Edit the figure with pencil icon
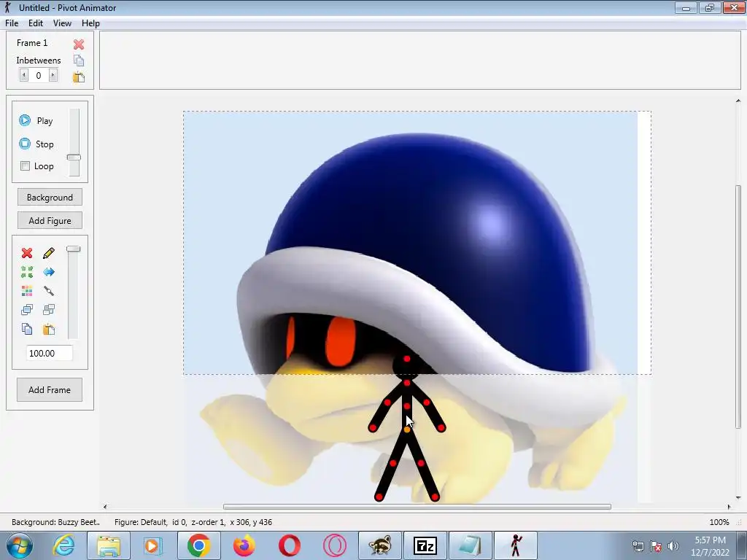Viewport: 747px width, 560px height. (x=49, y=253)
